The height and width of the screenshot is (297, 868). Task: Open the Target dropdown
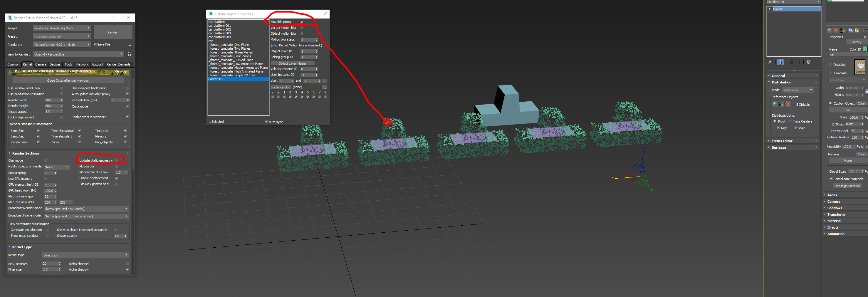pyautogui.click(x=62, y=28)
